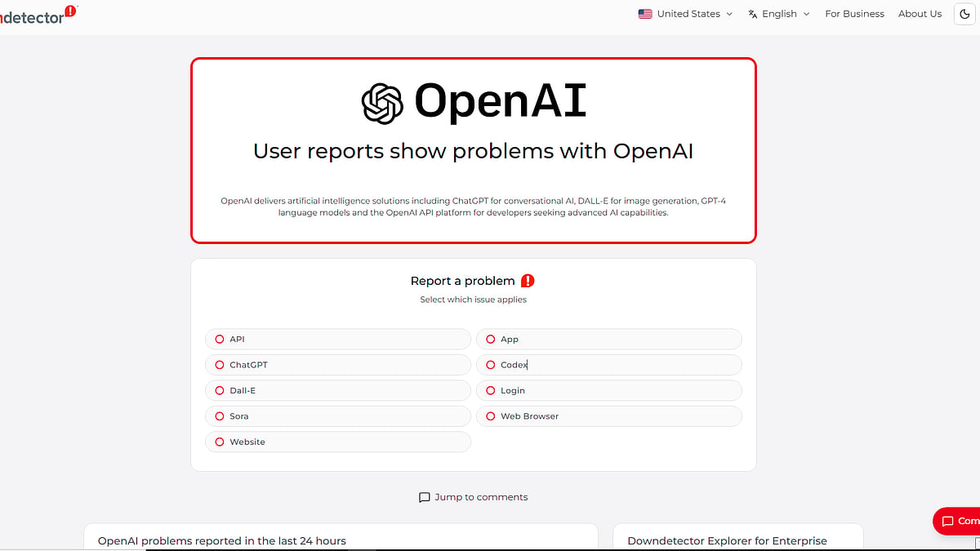The width and height of the screenshot is (980, 551).
Task: Click the large OpenAI title text
Action: coord(501,103)
